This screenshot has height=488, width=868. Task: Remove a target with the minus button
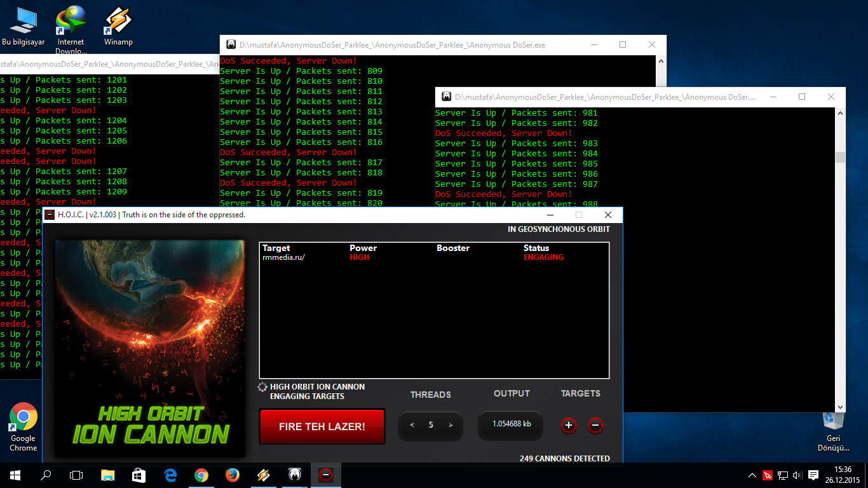coord(595,425)
